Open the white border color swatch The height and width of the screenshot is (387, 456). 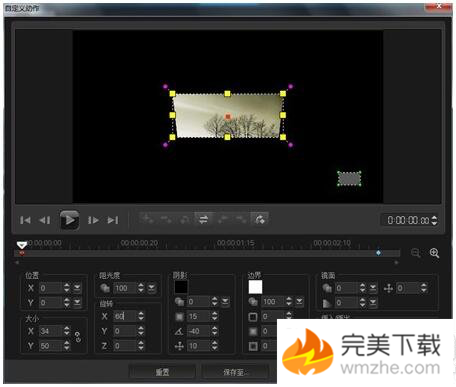255,287
